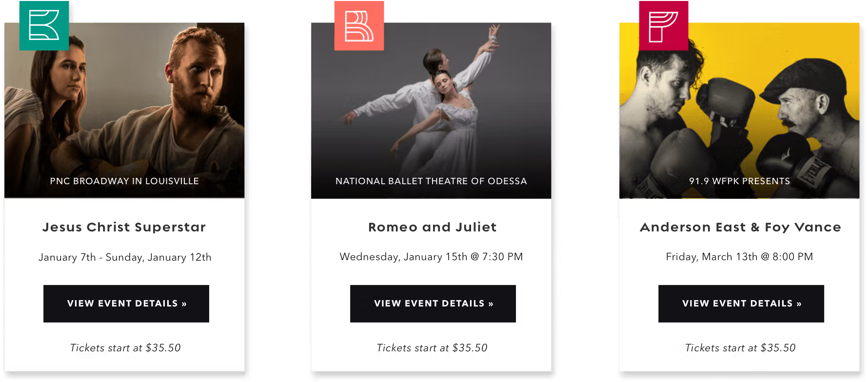
Task: Open the yellow boxing photo for Anderson East
Action: (x=739, y=107)
